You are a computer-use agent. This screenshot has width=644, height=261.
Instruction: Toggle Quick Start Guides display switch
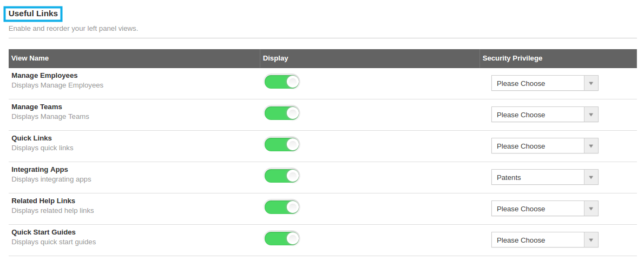point(282,238)
